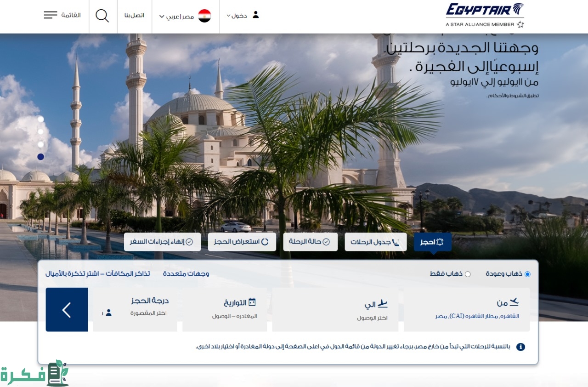Viewport: 588px width, 387px height.
Task: Click the passenger icon in درجة الحجز
Action: (x=108, y=313)
